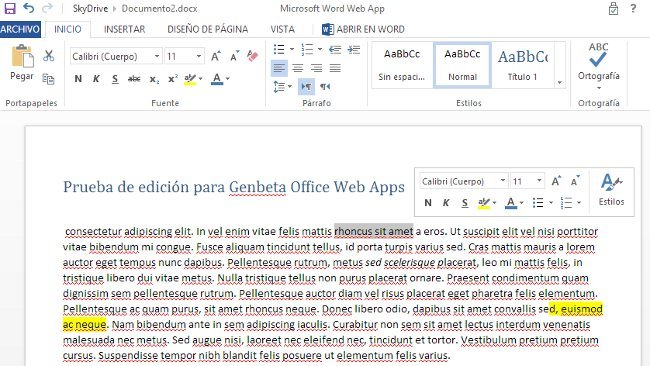Apply yellow highlight in ribbon
Screen dimensions: 650x366
point(190,79)
